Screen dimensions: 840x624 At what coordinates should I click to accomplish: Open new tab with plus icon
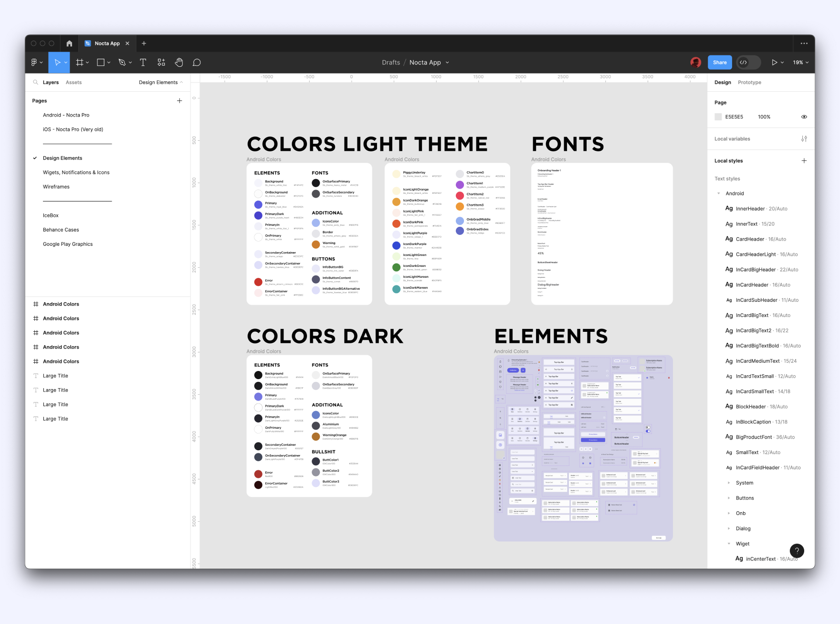(x=144, y=43)
